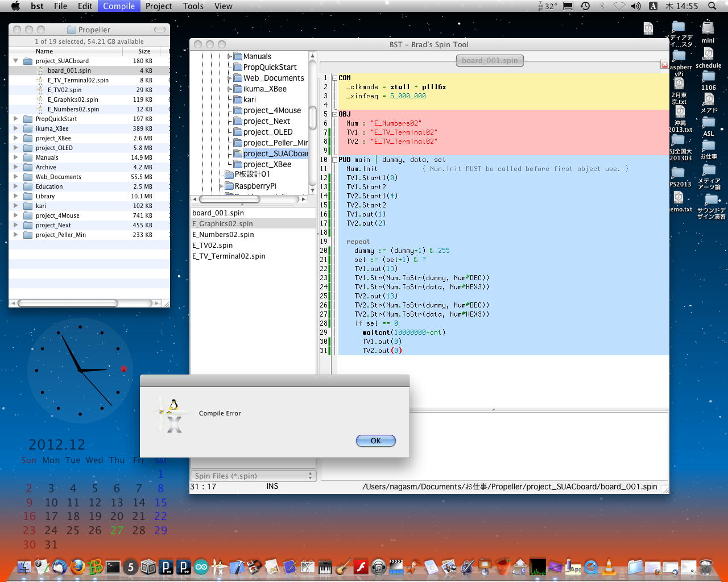Image resolution: width=728 pixels, height=582 pixels.
Task: Click the Spotlight search magnifier icon
Action: (x=712, y=6)
